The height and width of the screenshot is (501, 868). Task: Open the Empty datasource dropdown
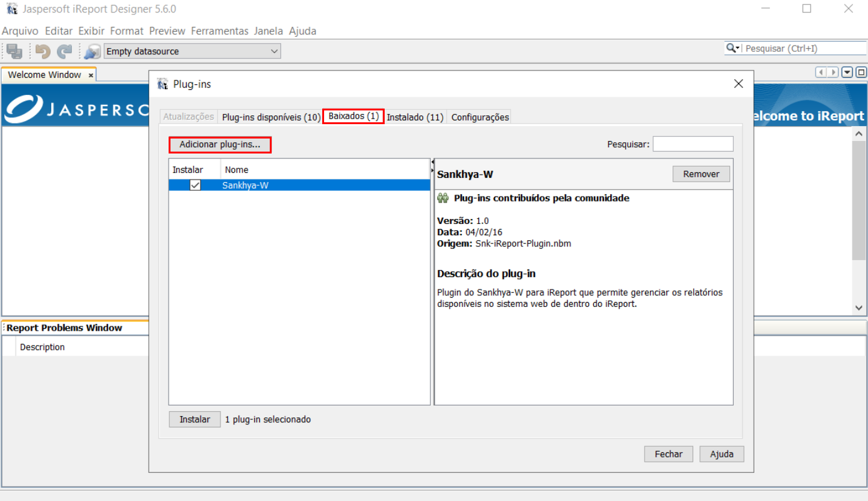192,51
